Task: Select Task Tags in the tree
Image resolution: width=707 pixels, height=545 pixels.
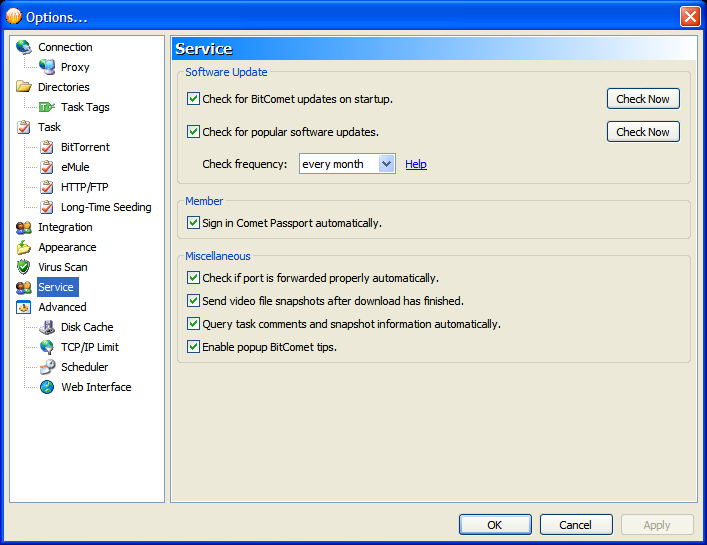Action: (85, 107)
